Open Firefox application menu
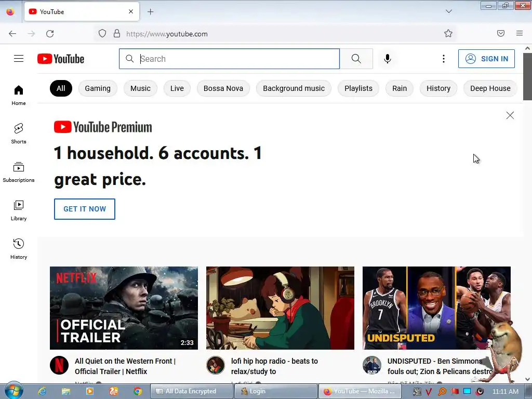The width and height of the screenshot is (532, 399). 520,33
